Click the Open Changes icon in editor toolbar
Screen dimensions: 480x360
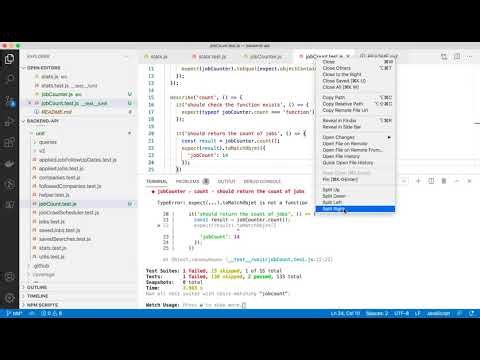(444, 57)
